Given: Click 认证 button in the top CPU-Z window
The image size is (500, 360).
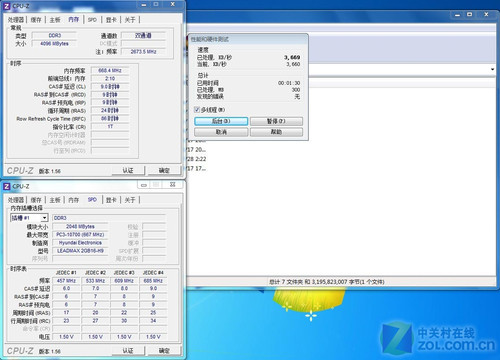Looking at the screenshot, I should point(128,171).
